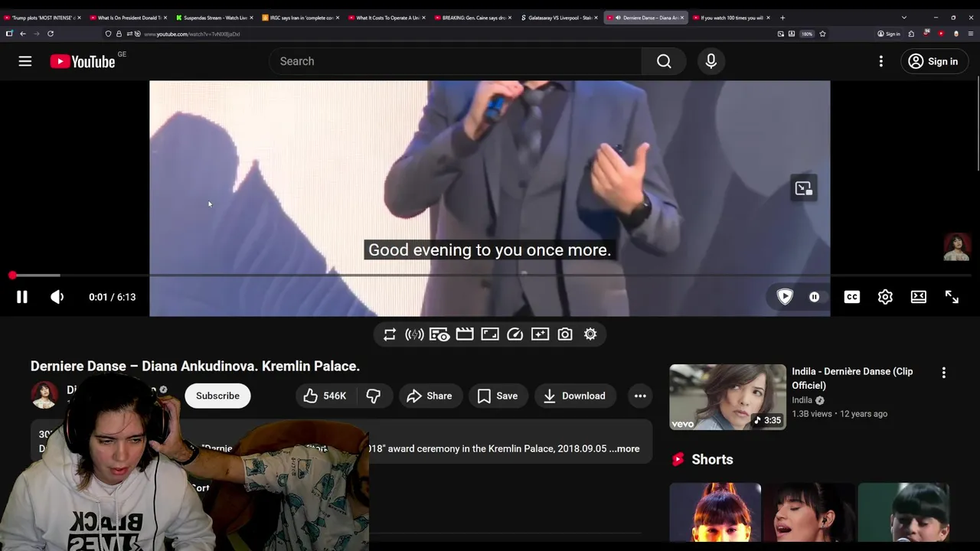Switch to 'BREAKING: Gen. Caine' tab
The height and width of the screenshot is (551, 980).
pyautogui.click(x=472, y=18)
